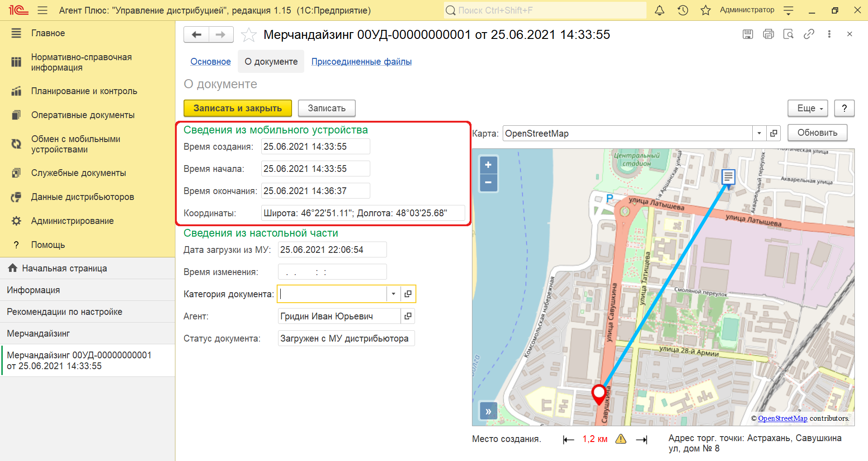
Task: Open document preview icon
Action: (x=788, y=34)
